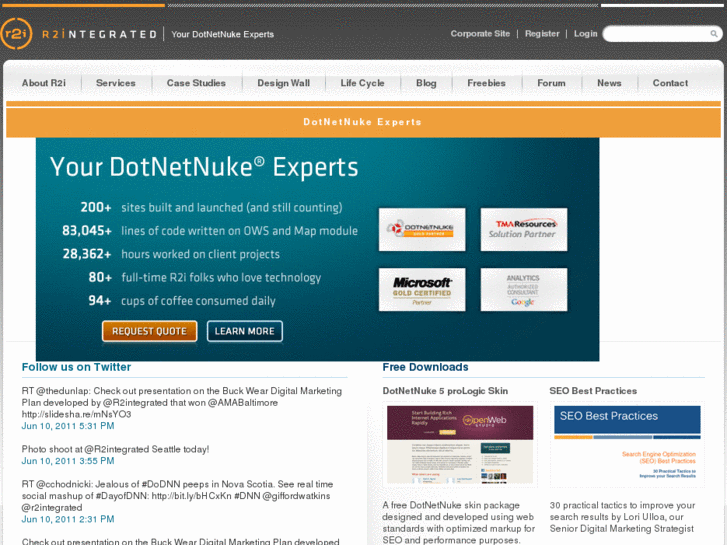Open the Freebies menu item
Image resolution: width=727 pixels, height=545 pixels.
[x=486, y=83]
